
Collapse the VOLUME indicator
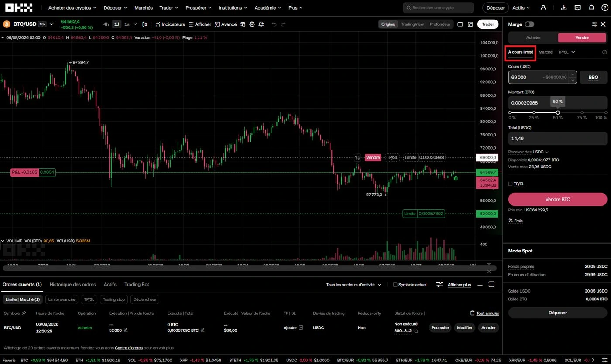coord(3,241)
